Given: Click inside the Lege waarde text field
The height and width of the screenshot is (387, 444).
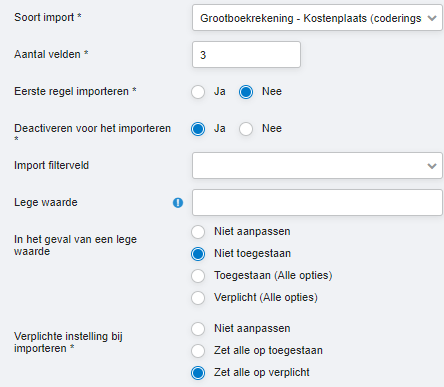Looking at the screenshot, I should click(317, 203).
